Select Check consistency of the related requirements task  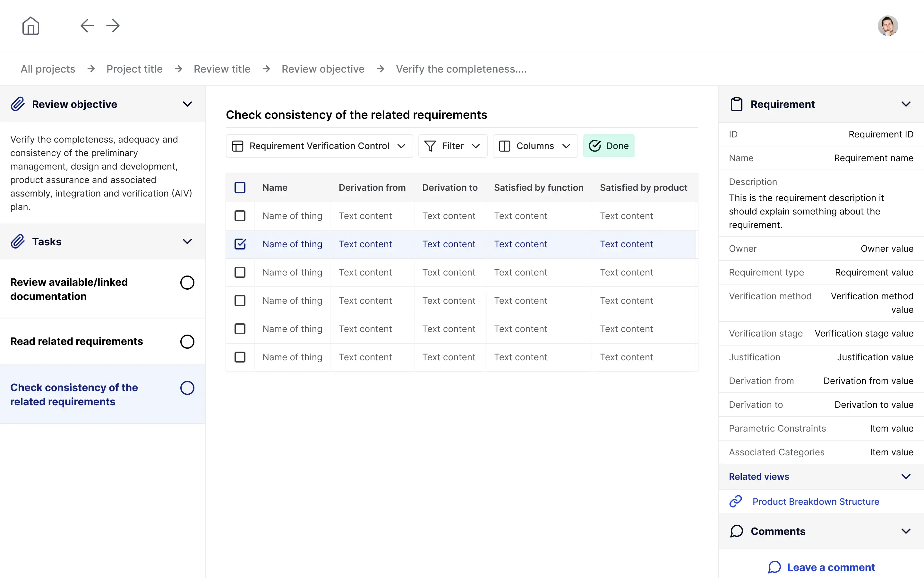[x=102, y=394]
